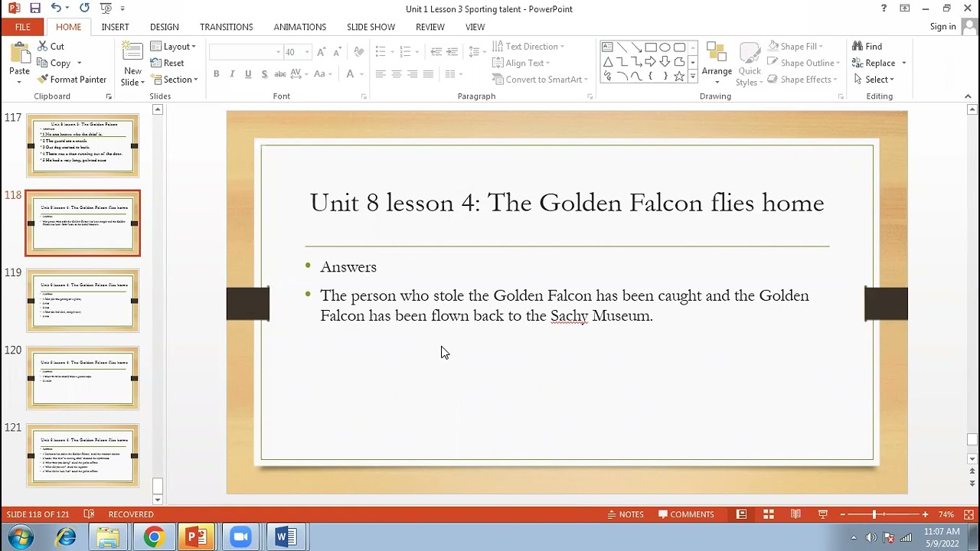This screenshot has width=980, height=551.
Task: Click the Save icon in the quick access toolbar
Action: click(x=35, y=8)
